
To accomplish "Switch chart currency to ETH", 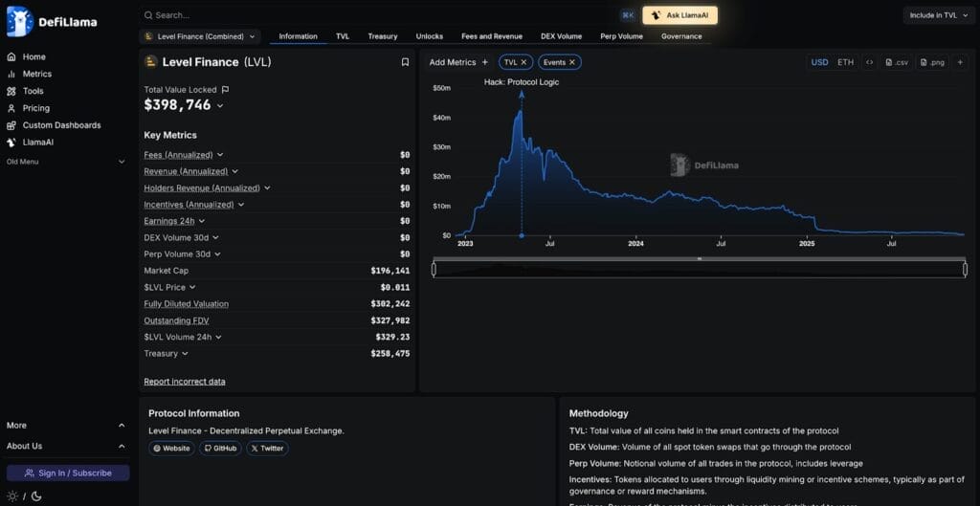I will pos(845,62).
